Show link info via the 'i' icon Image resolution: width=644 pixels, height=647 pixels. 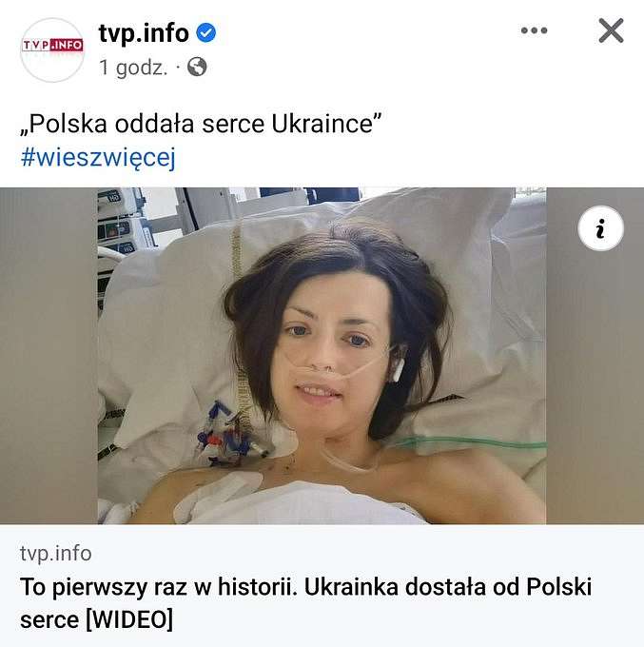pos(600,228)
